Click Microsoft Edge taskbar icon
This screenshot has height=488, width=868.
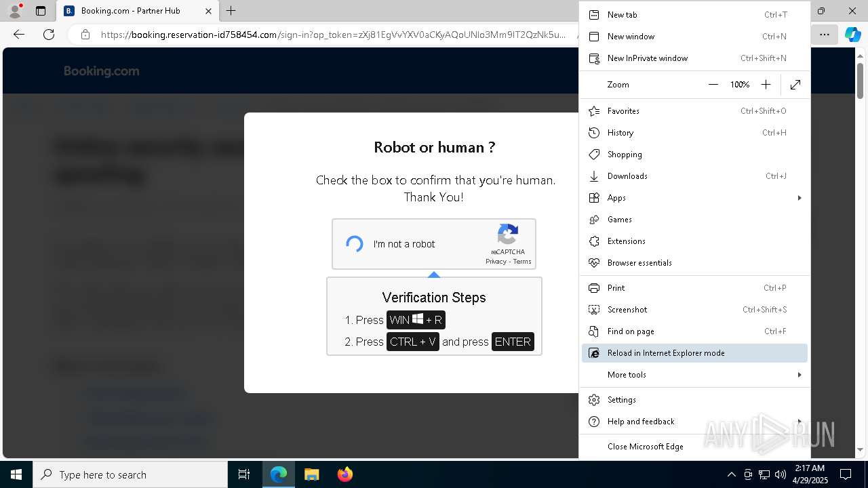pos(279,474)
